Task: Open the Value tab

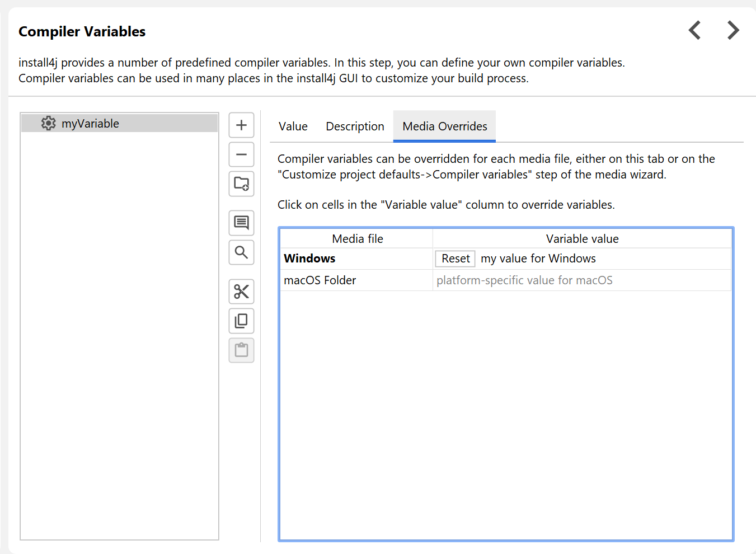Action: [x=293, y=126]
